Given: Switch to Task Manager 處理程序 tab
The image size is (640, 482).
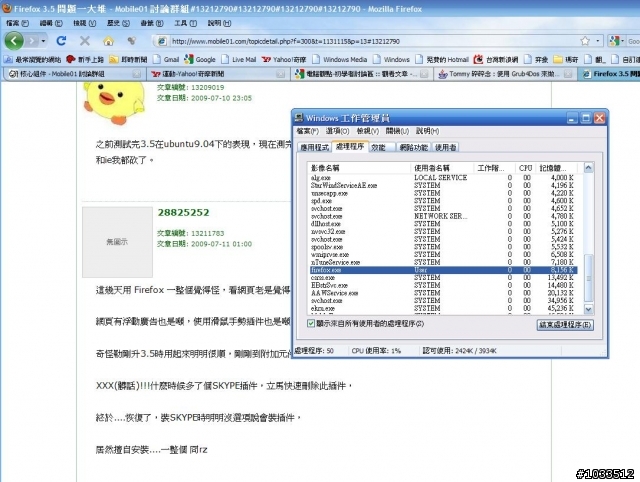Looking at the screenshot, I should [x=350, y=147].
